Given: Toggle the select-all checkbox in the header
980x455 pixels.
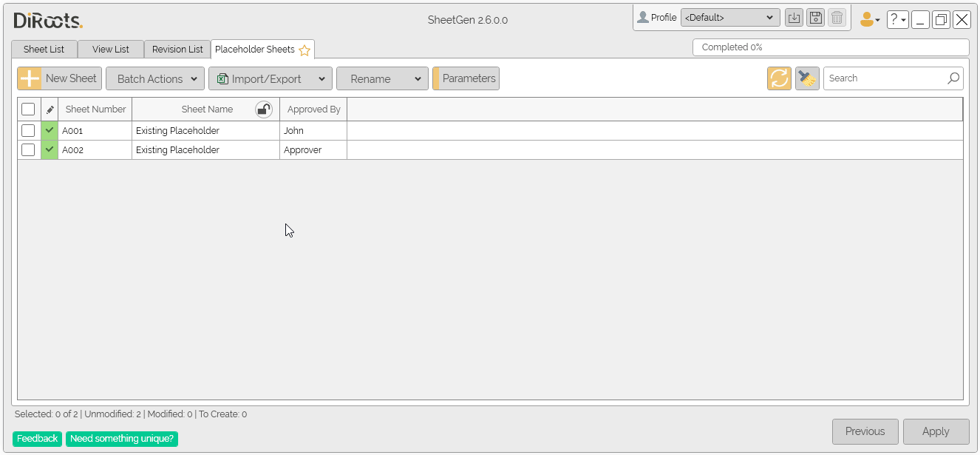Looking at the screenshot, I should click(28, 109).
